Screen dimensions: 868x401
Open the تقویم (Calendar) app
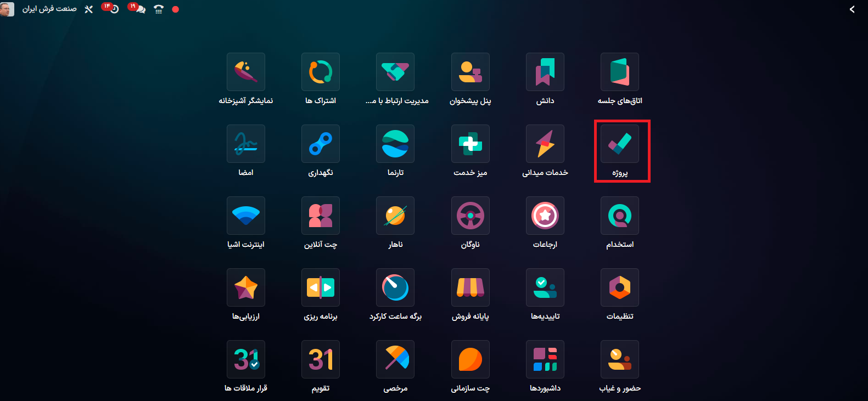click(x=321, y=359)
